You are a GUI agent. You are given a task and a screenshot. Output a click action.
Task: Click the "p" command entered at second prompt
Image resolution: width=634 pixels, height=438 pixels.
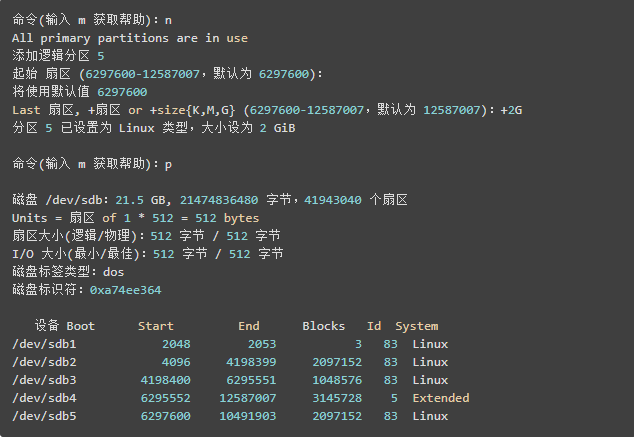(168, 165)
